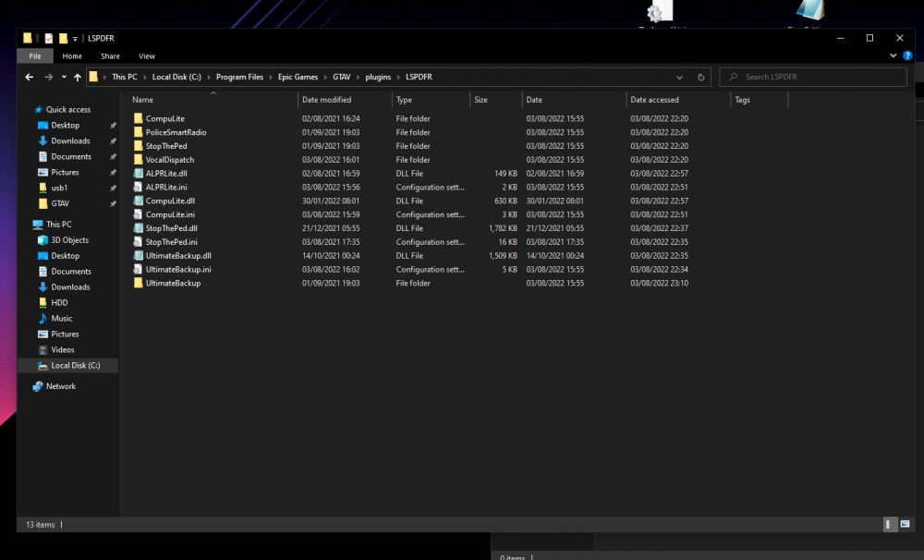This screenshot has width=924, height=560.
Task: Sort files by the Date modified column
Action: [x=326, y=100]
